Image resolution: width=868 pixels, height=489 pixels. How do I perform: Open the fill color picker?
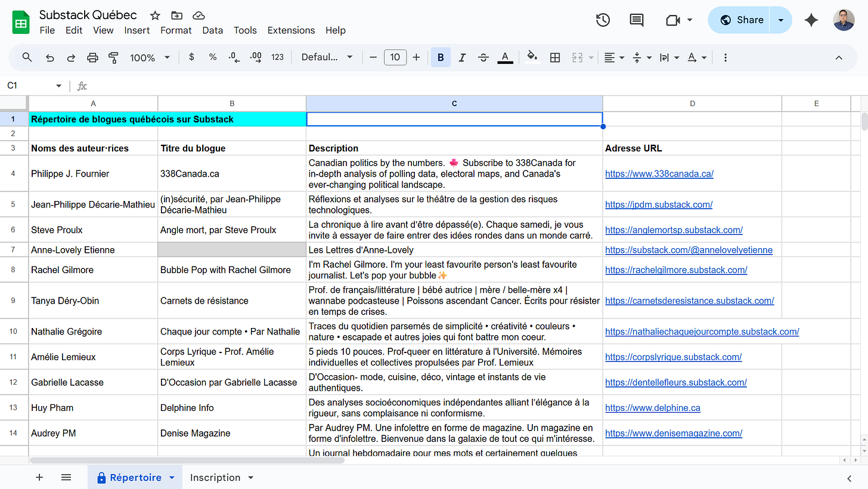(533, 57)
